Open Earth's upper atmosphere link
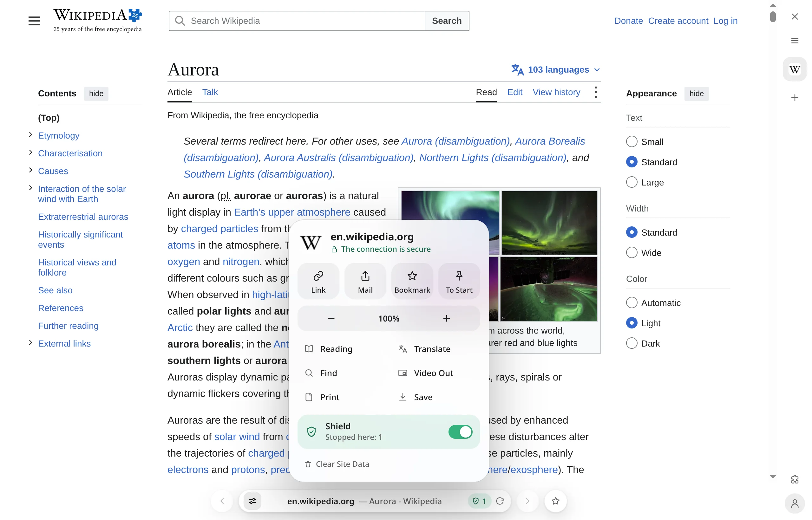The image size is (812, 520). click(292, 212)
